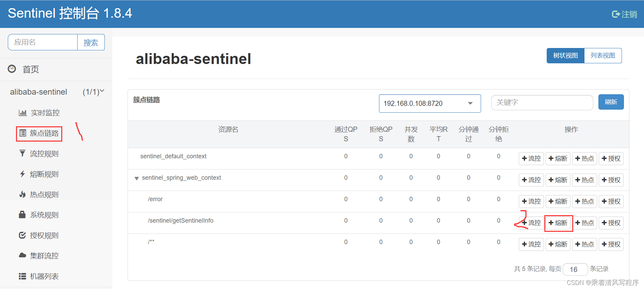Screen dimensions: 644x289
Task: Click resource name /sentinel/getSentinelInfo
Action: point(181,221)
